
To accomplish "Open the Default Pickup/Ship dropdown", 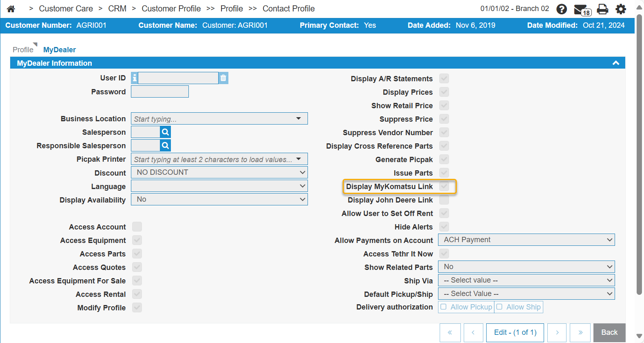I will (527, 294).
